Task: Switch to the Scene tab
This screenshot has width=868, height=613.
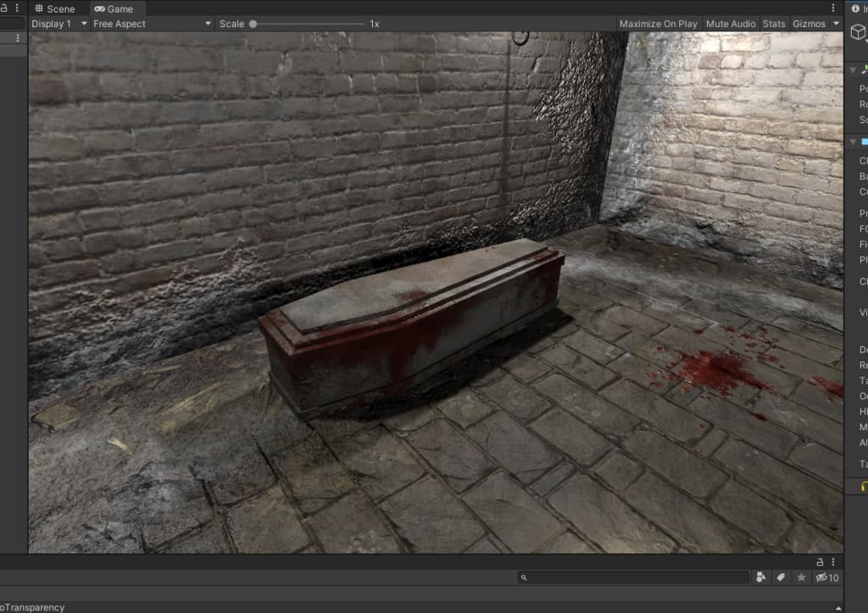Action: coord(54,8)
